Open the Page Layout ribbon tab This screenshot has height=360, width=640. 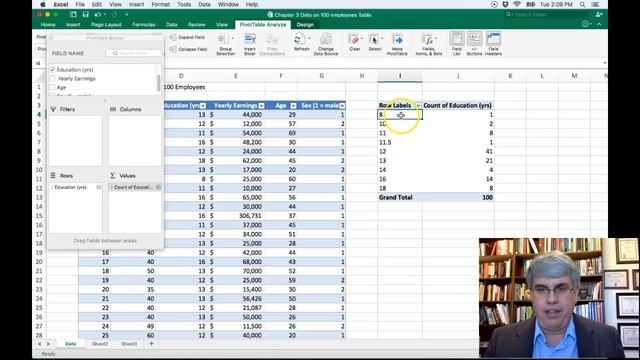106,24
